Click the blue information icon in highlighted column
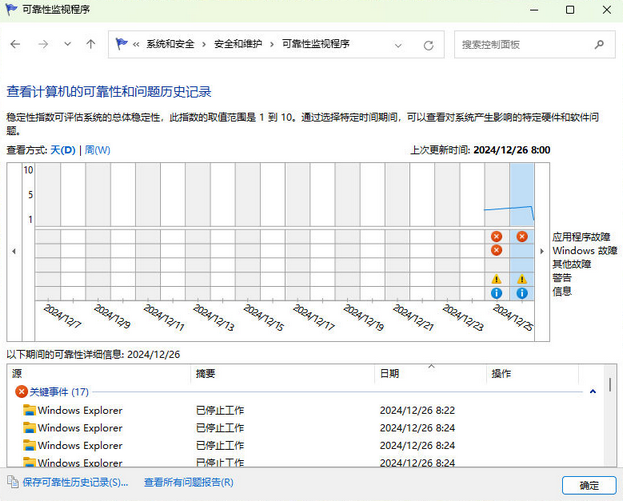The width and height of the screenshot is (623, 501). pyautogui.click(x=522, y=293)
